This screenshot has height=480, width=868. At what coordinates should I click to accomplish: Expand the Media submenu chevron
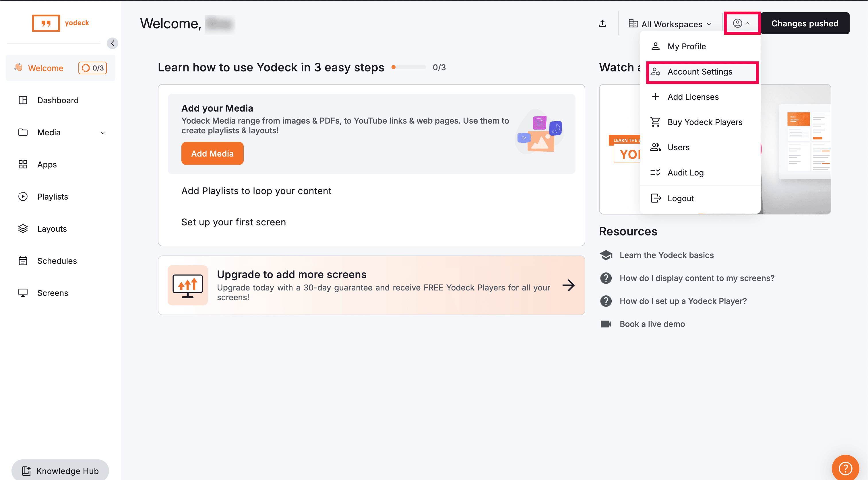[102, 133]
